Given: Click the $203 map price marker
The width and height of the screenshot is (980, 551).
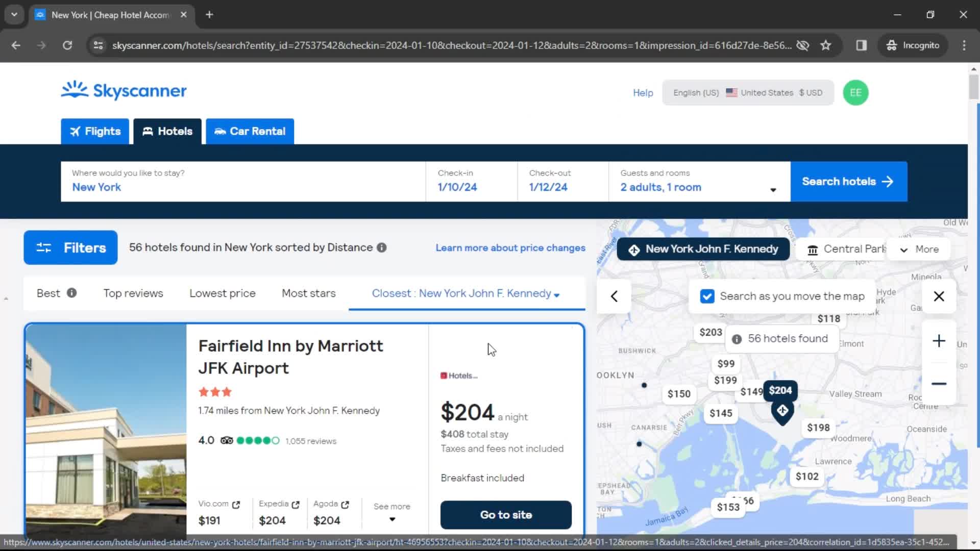Looking at the screenshot, I should coord(710,333).
